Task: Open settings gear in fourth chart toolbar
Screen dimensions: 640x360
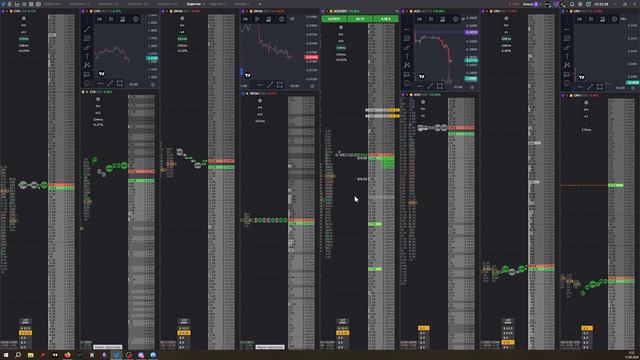Action: pyautogui.click(x=614, y=19)
